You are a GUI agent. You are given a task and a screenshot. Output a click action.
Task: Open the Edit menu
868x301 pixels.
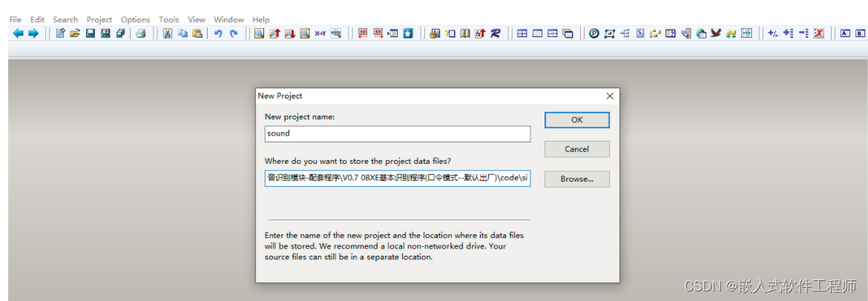[38, 19]
